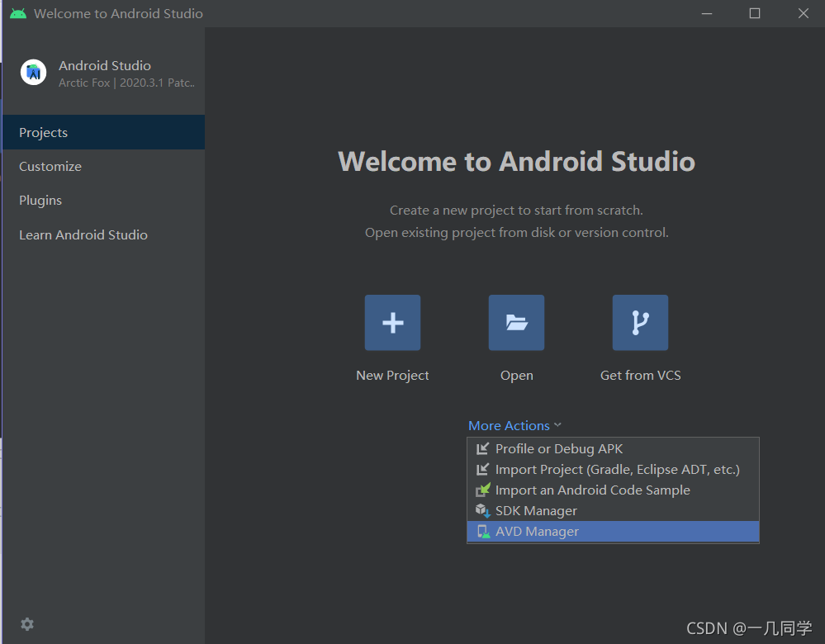The width and height of the screenshot is (825, 644).
Task: Click the AVD Manager device icon
Action: tap(483, 532)
